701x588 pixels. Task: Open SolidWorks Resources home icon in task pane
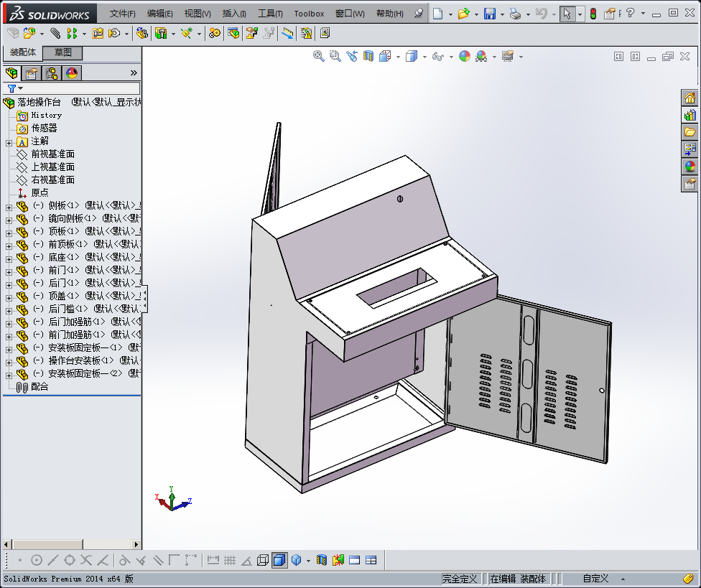pos(690,98)
